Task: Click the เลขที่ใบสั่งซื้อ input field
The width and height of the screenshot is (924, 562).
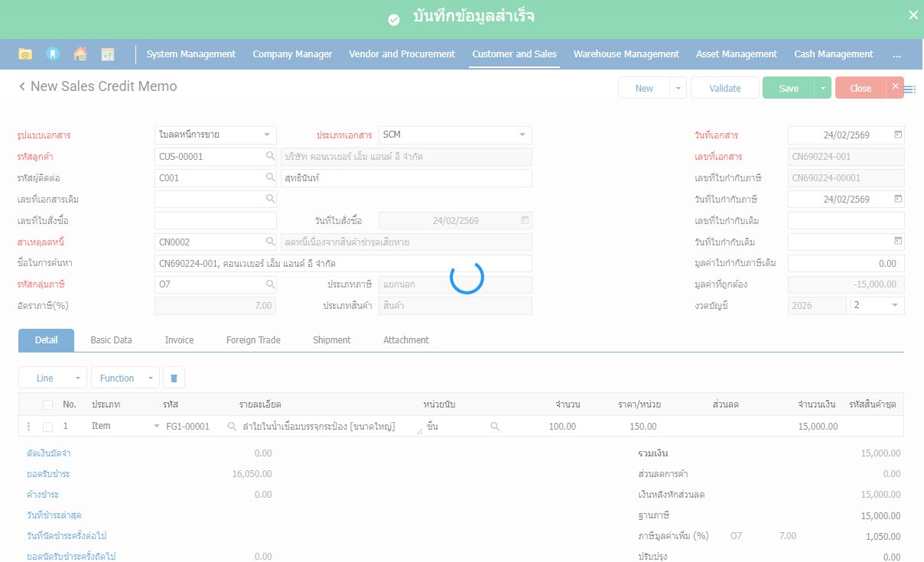Action: pyautogui.click(x=216, y=221)
